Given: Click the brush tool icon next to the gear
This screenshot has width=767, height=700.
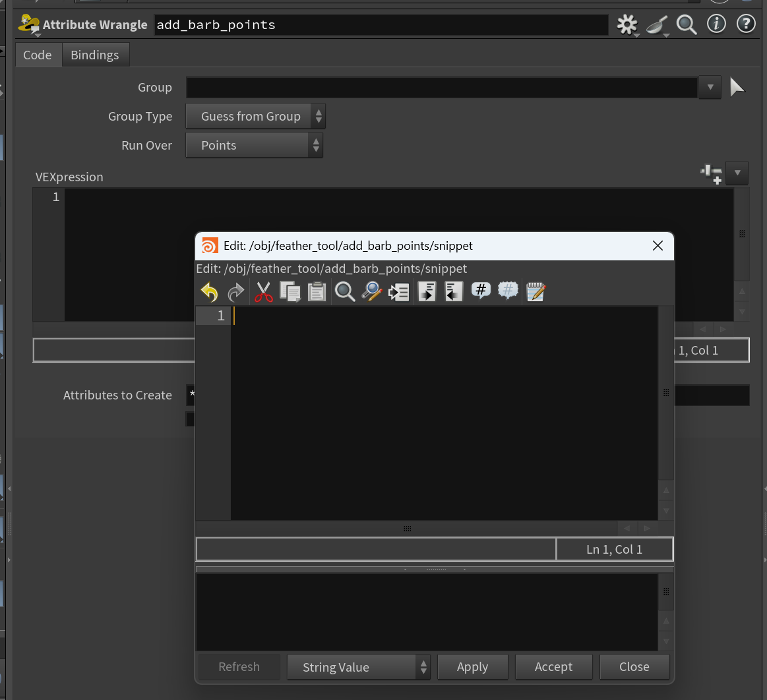Looking at the screenshot, I should pyautogui.click(x=657, y=24).
